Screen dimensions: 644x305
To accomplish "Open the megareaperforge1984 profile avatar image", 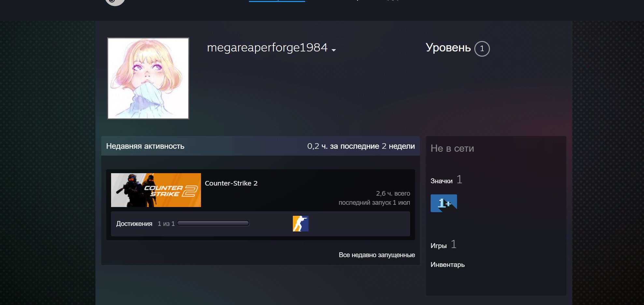I will pos(148,78).
